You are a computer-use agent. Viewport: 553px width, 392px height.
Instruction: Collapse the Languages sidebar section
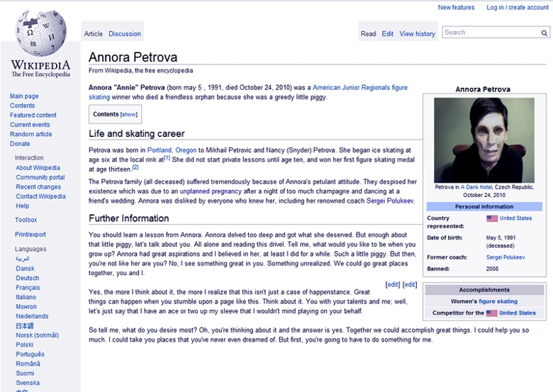[x=30, y=249]
